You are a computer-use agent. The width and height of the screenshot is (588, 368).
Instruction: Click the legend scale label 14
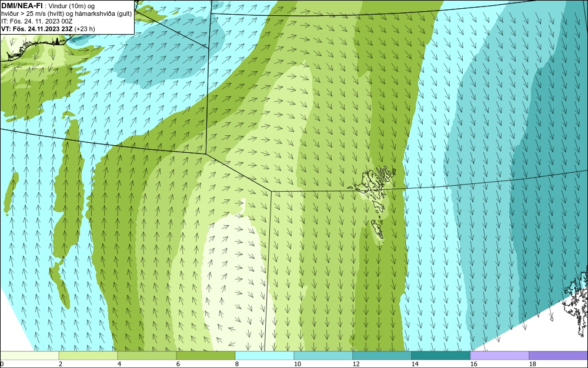click(x=415, y=364)
